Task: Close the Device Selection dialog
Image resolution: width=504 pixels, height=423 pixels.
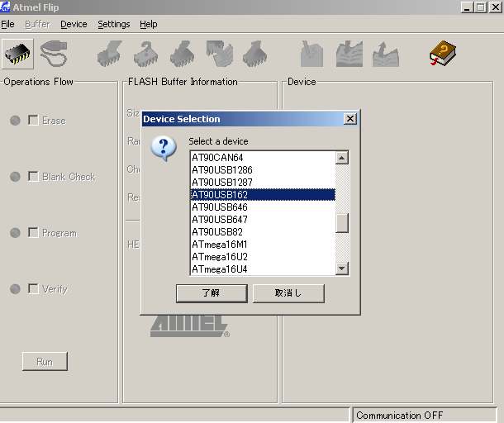Action: (350, 119)
